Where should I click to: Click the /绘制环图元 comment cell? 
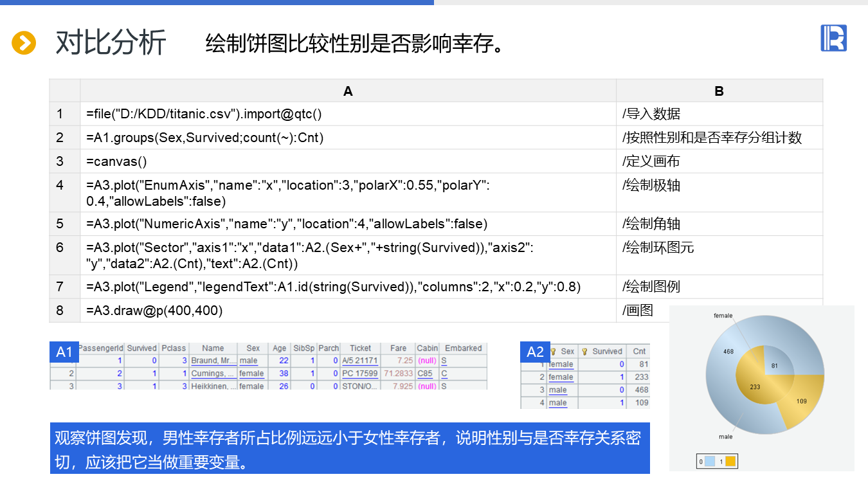pyautogui.click(x=719, y=255)
